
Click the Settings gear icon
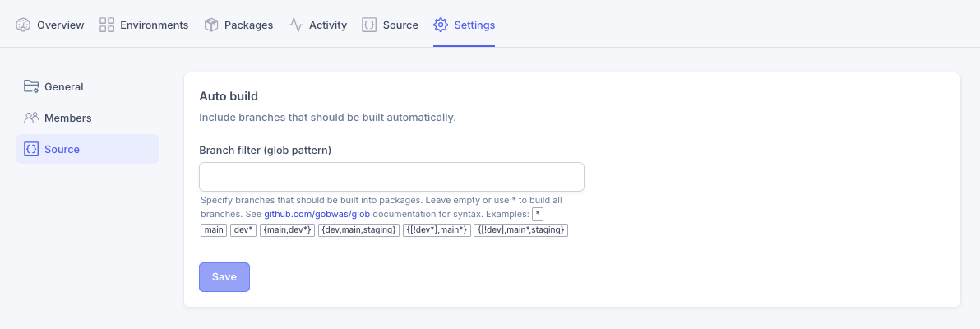(441, 25)
